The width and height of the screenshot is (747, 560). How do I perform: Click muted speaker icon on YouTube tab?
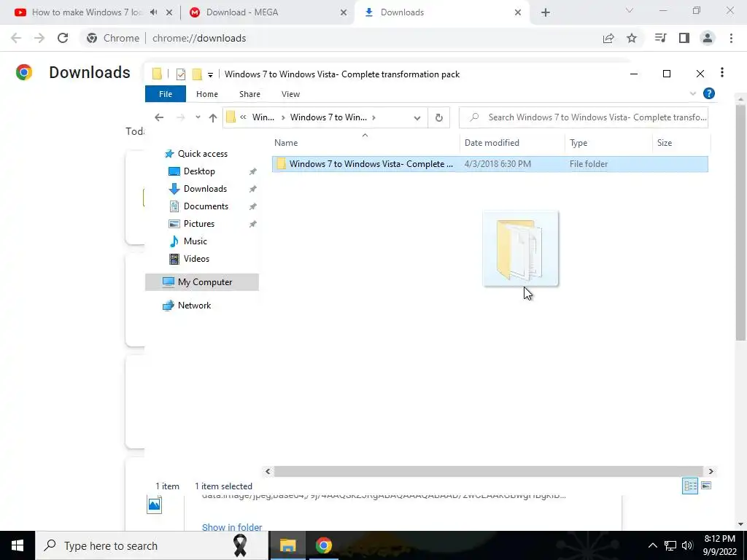[x=153, y=12]
